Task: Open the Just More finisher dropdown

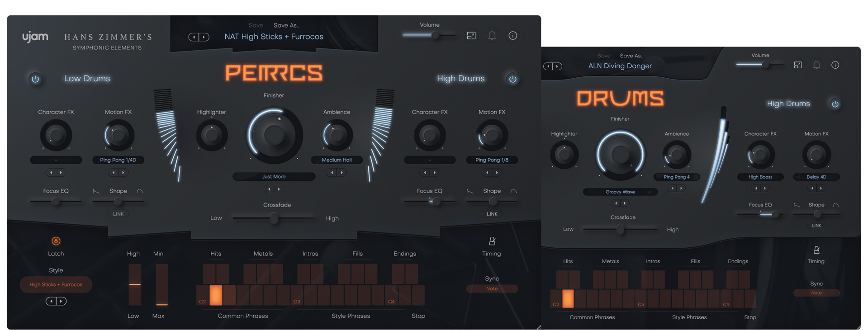Action: click(274, 177)
